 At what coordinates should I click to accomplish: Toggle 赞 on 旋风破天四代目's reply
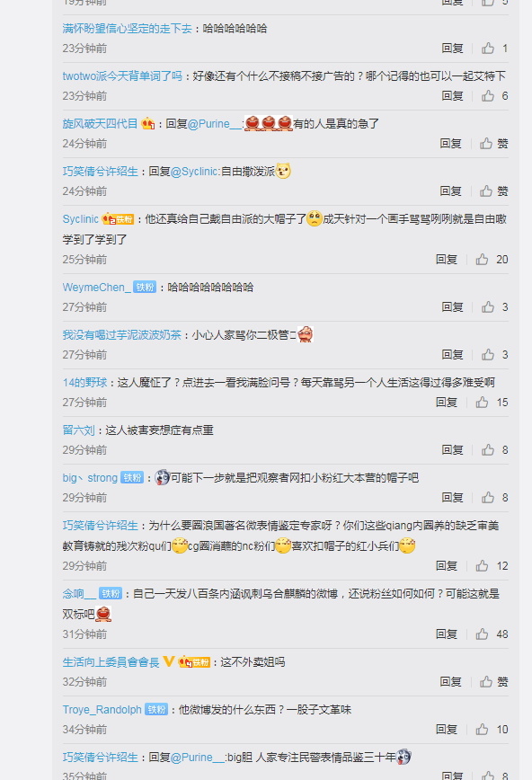[494, 143]
